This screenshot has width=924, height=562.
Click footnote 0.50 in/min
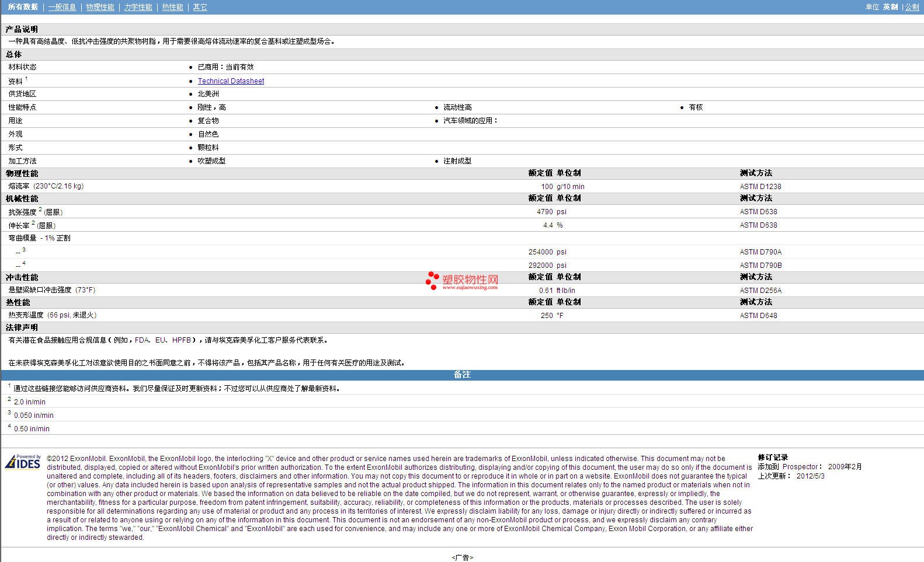32,429
